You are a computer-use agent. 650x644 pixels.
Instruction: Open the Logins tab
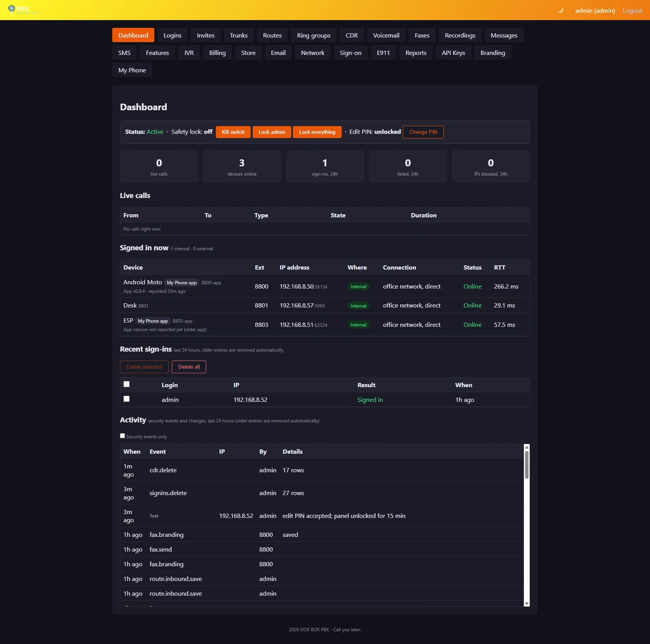(x=173, y=35)
